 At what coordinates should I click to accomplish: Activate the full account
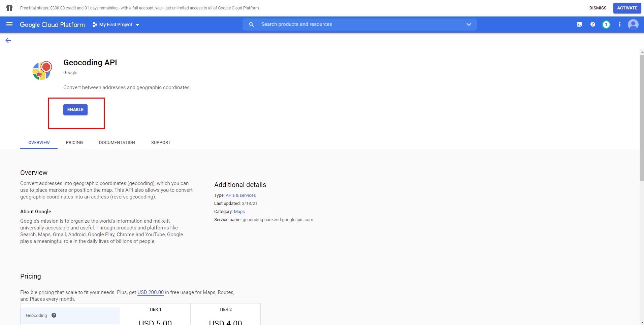coord(627,8)
